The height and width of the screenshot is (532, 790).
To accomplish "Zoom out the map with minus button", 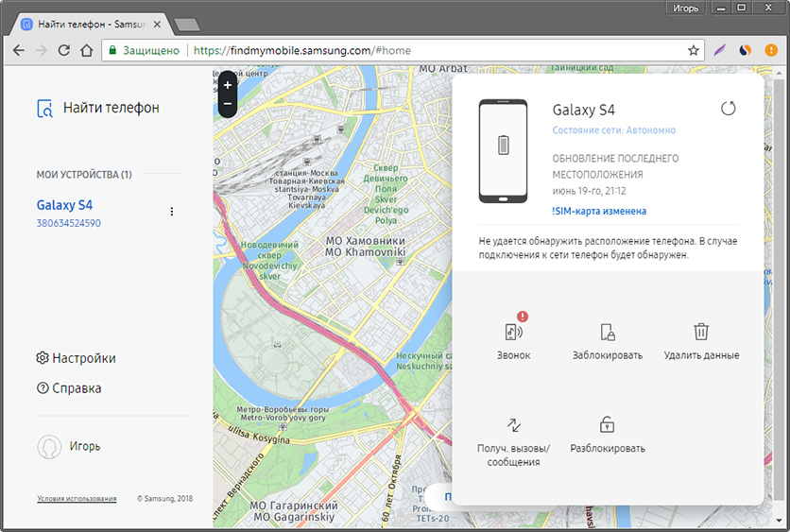I will click(228, 104).
